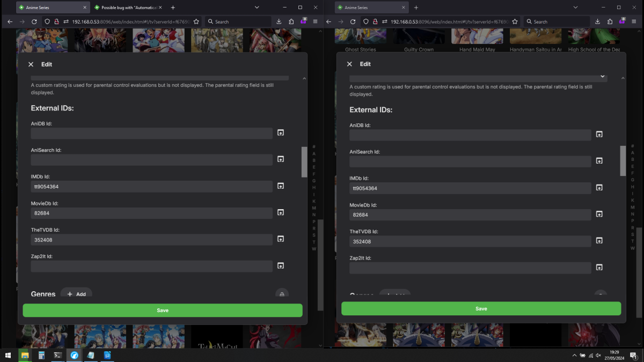Image resolution: width=644 pixels, height=362 pixels.
Task: Open external lookup icon beside AniDB Id
Action: (x=280, y=132)
